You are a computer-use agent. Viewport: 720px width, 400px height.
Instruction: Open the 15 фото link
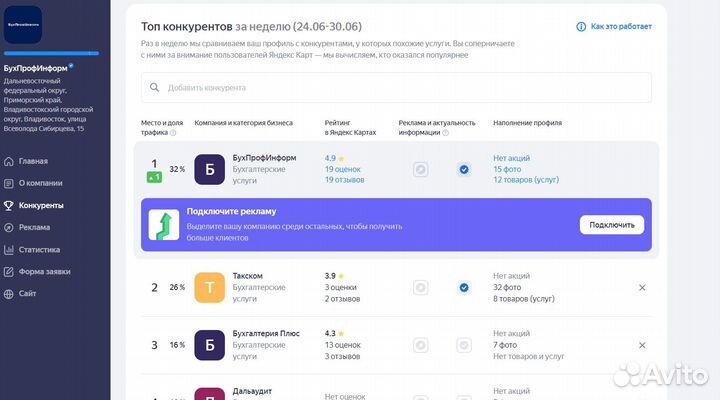click(x=507, y=169)
